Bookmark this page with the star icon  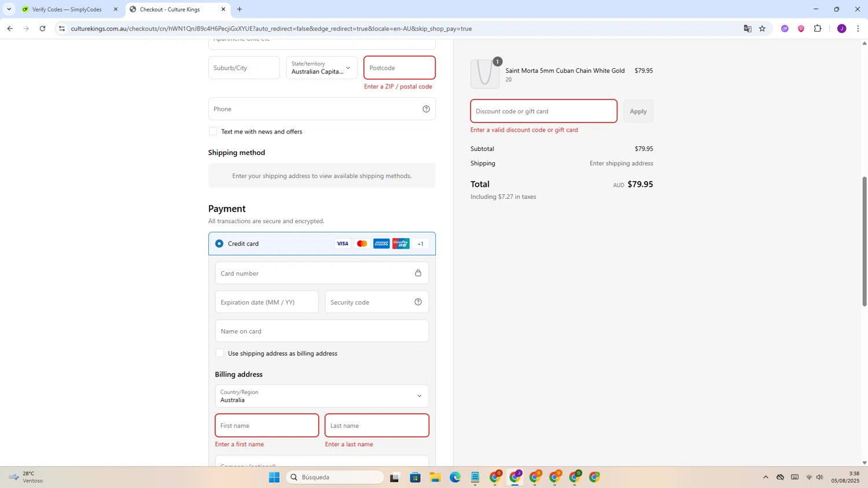pos(762,28)
